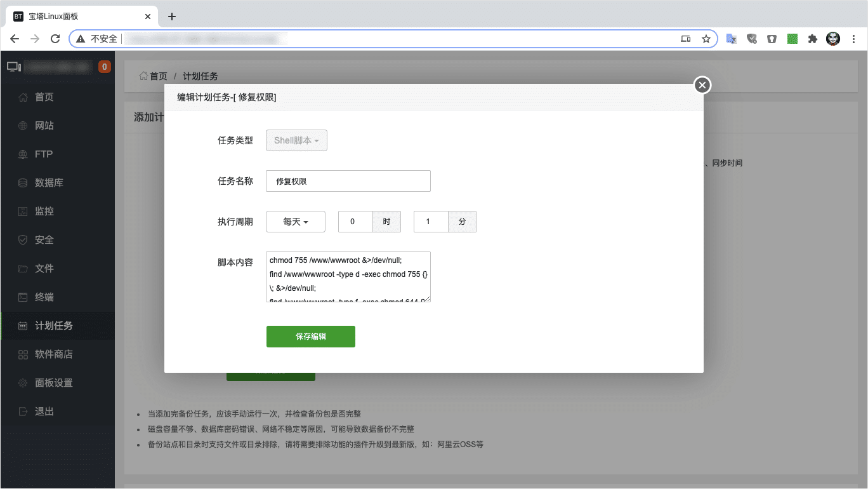Click the green square extension icon

[x=792, y=39]
